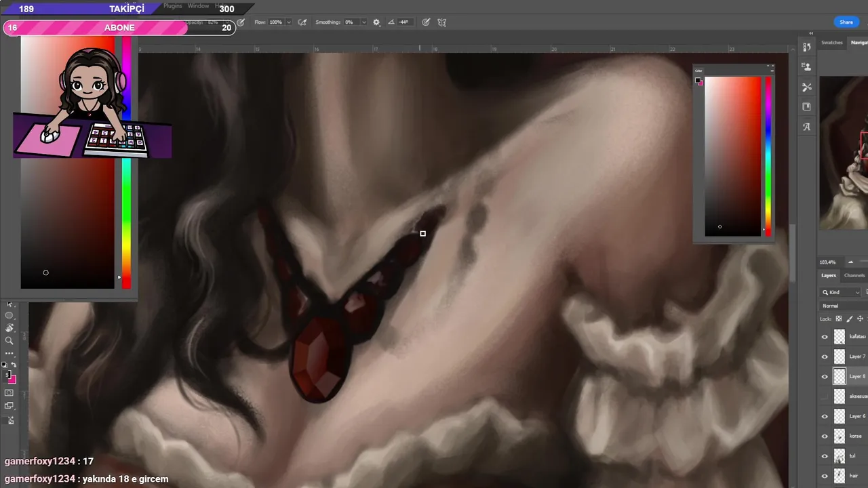
Task: Toggle pressure for opacity icon
Action: coord(241,22)
